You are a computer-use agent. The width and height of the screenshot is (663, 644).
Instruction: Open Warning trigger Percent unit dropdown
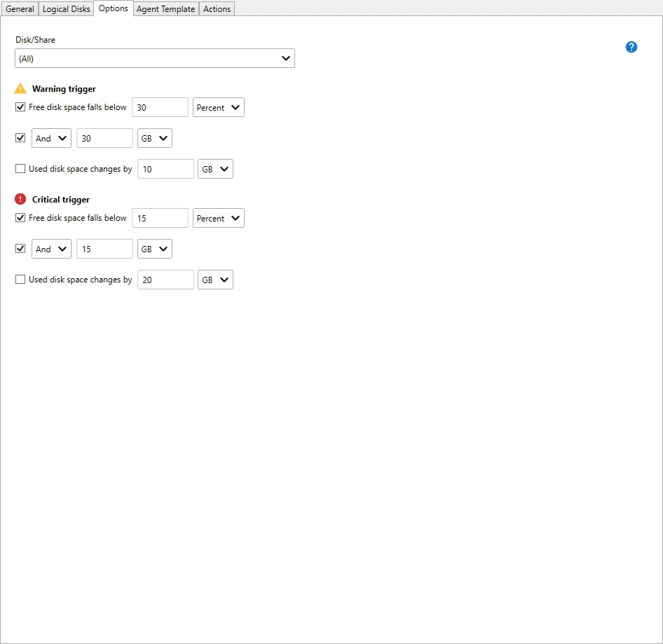click(x=219, y=107)
